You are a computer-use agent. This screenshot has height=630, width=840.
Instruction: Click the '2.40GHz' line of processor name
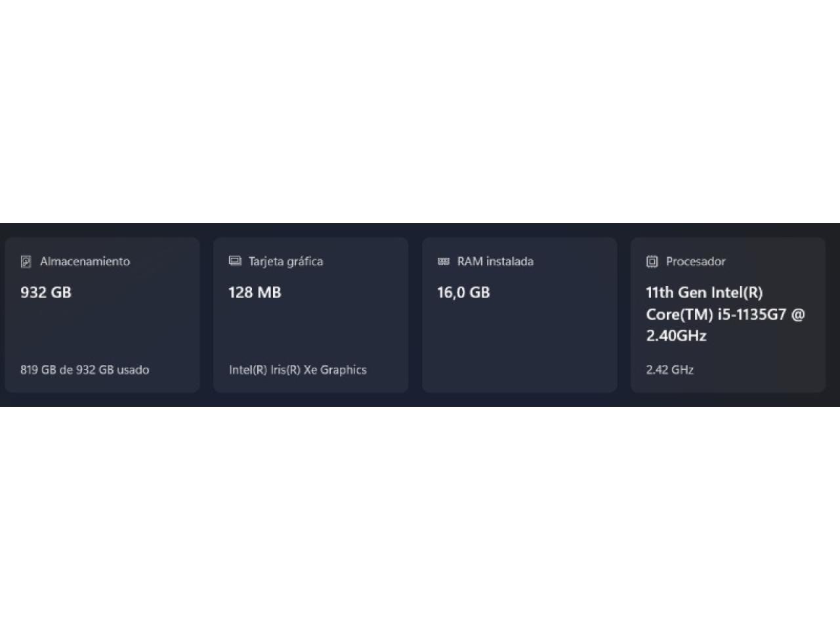[x=676, y=336]
